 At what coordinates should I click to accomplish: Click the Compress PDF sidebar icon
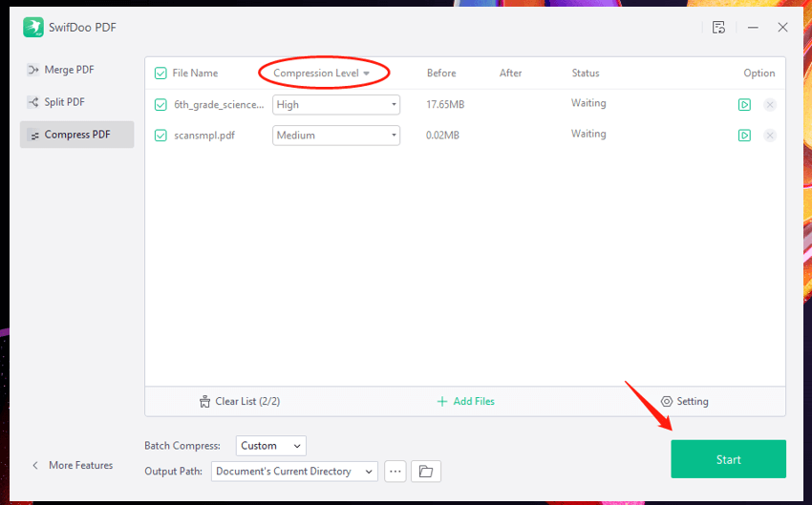coord(34,135)
